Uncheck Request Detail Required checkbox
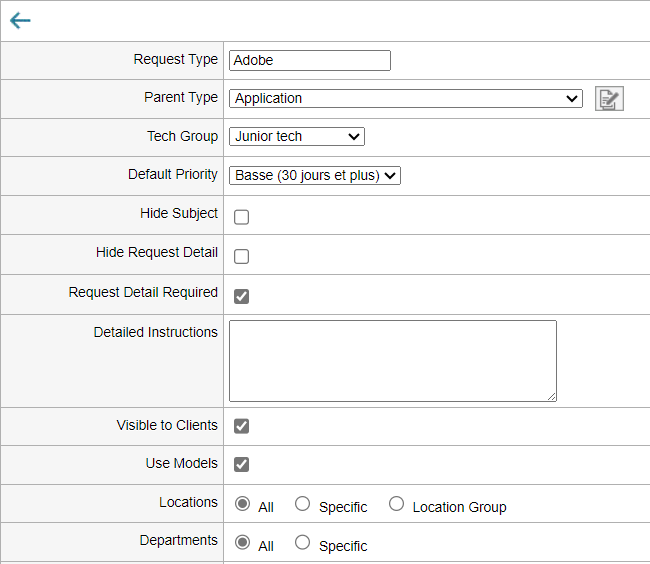Screen dimensions: 650x564 tap(241, 296)
